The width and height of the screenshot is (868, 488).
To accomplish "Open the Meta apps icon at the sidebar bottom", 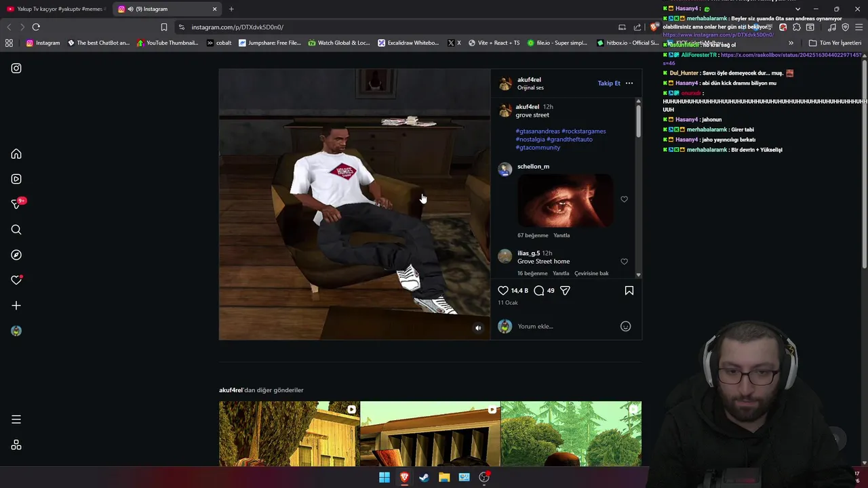I will [x=16, y=445].
